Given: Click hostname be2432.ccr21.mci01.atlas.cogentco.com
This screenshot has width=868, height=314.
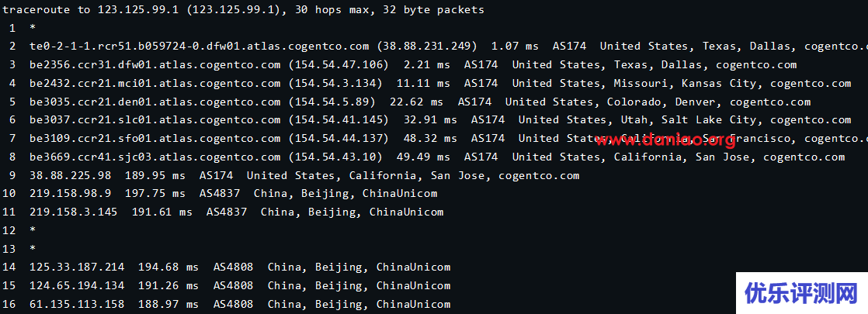Looking at the screenshot, I should (155, 84).
